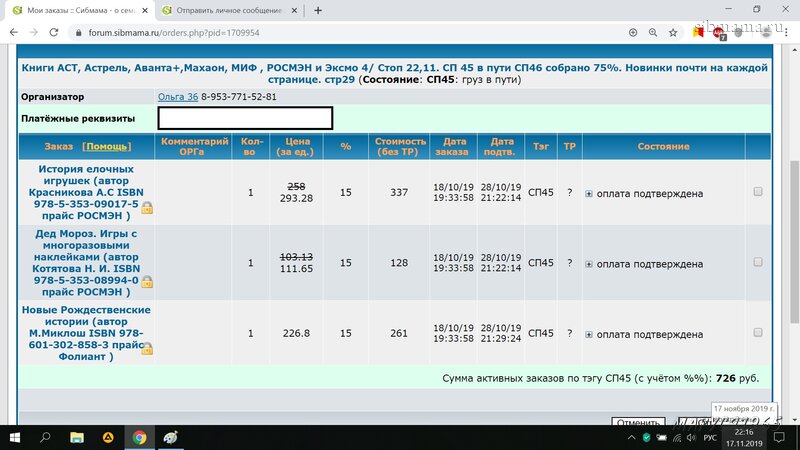800x450 pixels.
Task: Open green shield security tray icon
Action: [646, 438]
